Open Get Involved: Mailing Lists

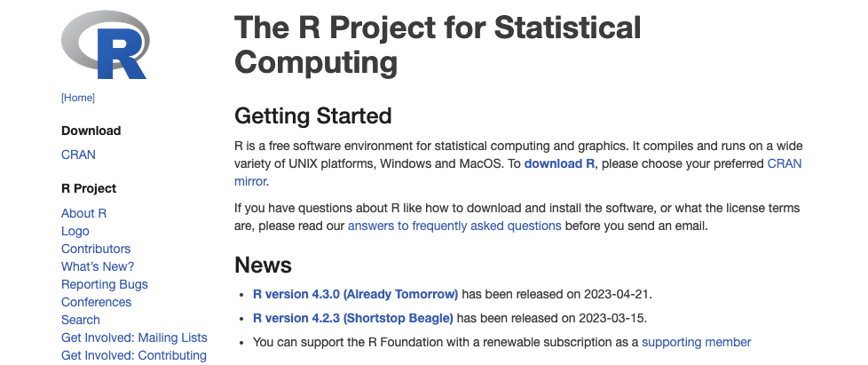click(x=134, y=337)
